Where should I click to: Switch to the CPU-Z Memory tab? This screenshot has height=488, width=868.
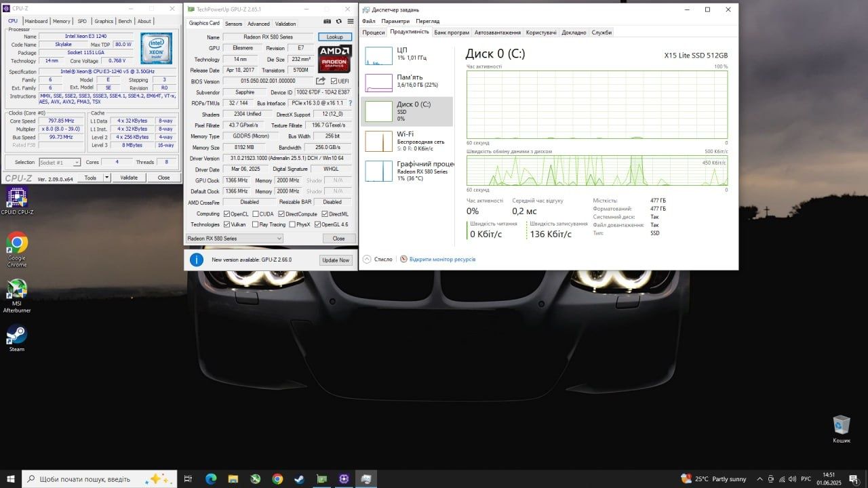pyautogui.click(x=61, y=21)
